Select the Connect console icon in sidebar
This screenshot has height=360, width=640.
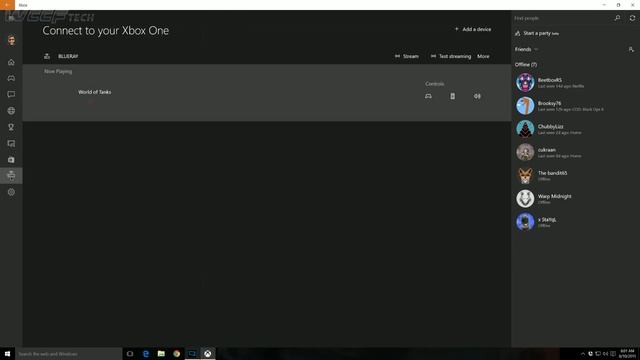pos(11,176)
